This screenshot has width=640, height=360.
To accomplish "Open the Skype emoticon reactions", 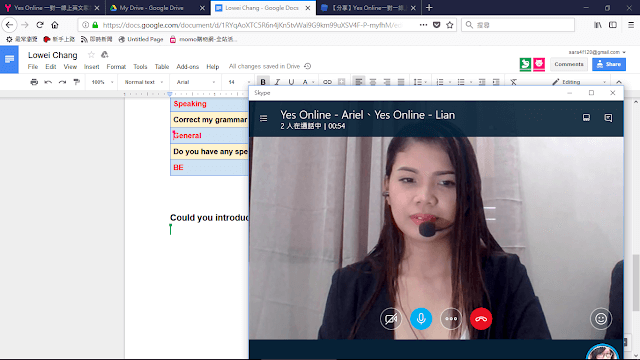I will click(601, 319).
